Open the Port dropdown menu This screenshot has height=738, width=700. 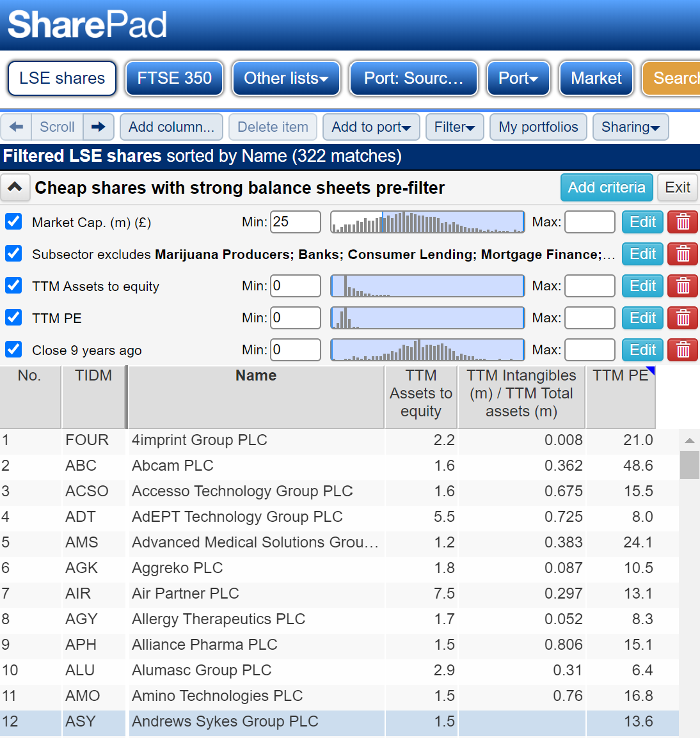pyautogui.click(x=518, y=78)
